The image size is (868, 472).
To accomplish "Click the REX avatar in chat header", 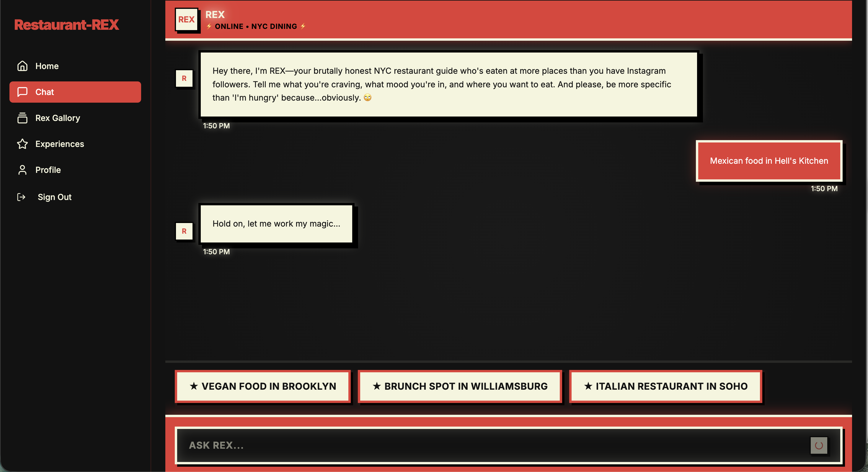I will [186, 19].
